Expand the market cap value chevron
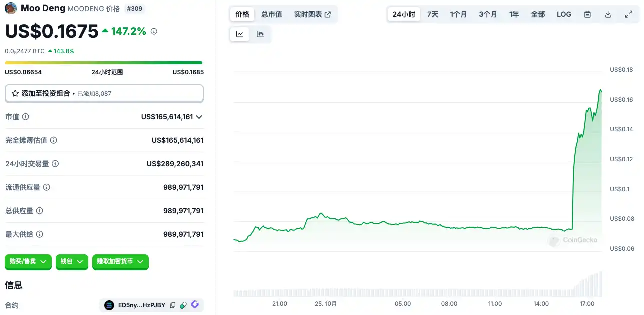This screenshot has height=315, width=644. pyautogui.click(x=199, y=117)
